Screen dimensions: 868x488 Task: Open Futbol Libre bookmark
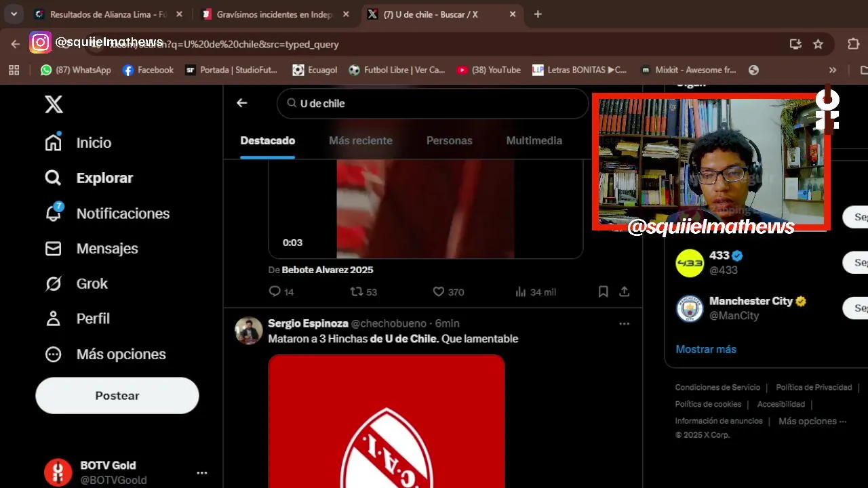pyautogui.click(x=397, y=70)
